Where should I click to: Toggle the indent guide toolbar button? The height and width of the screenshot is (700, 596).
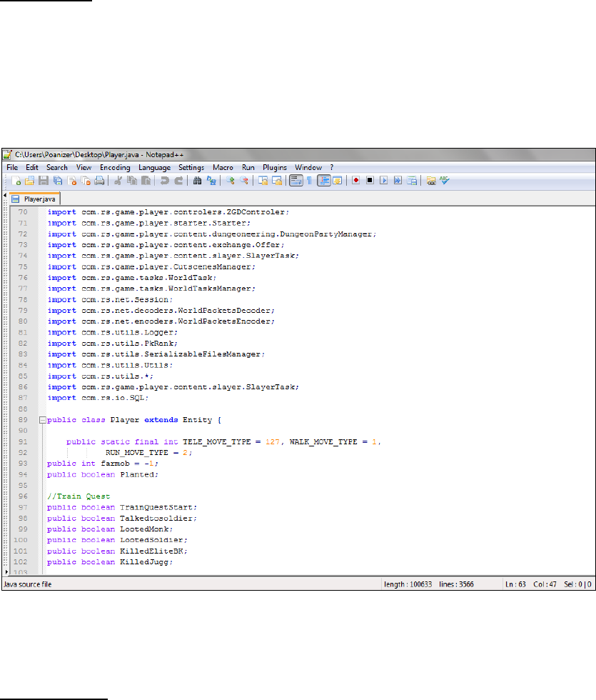click(x=323, y=181)
